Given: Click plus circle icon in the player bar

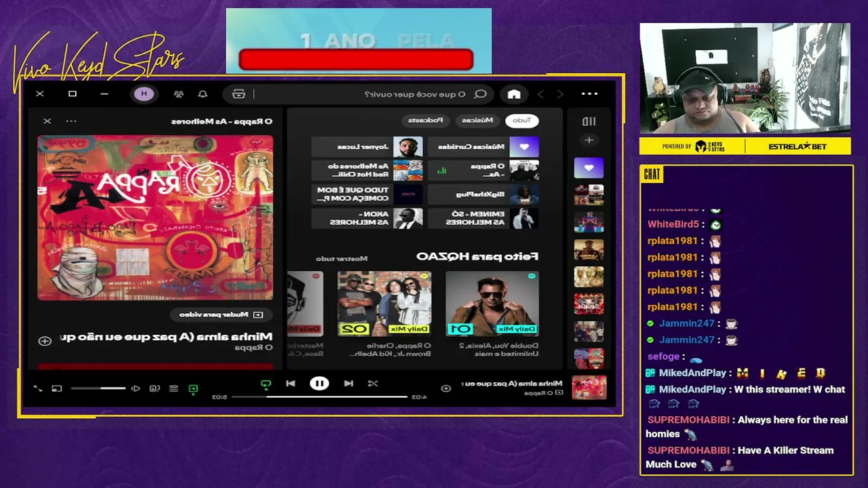Looking at the screenshot, I should tap(446, 388).
